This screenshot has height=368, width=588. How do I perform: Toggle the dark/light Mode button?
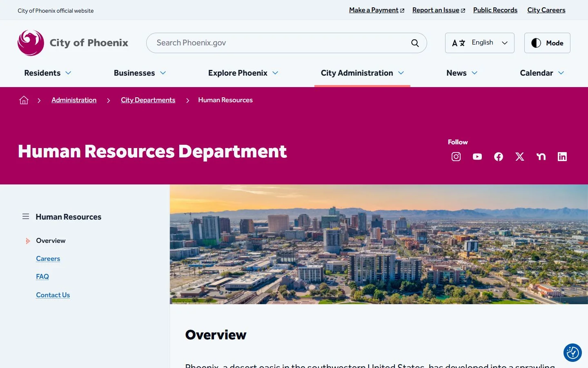click(x=547, y=43)
